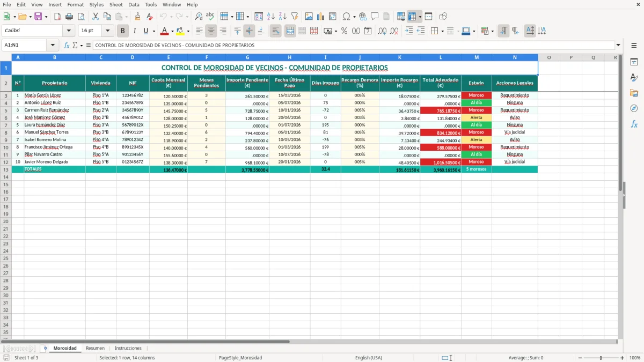Toggle Print Preview icon
The height and width of the screenshot is (362, 644).
[x=81, y=17]
